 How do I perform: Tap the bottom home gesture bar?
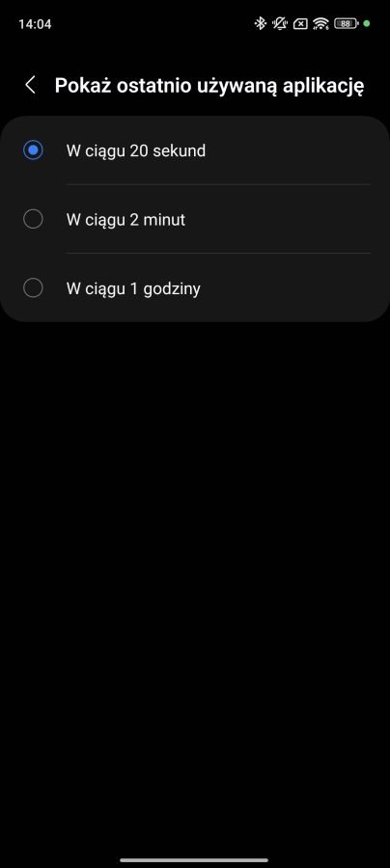click(x=194, y=859)
